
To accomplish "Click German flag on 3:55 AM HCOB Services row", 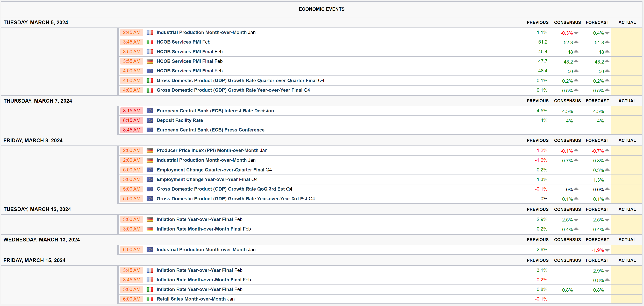I will [150, 61].
